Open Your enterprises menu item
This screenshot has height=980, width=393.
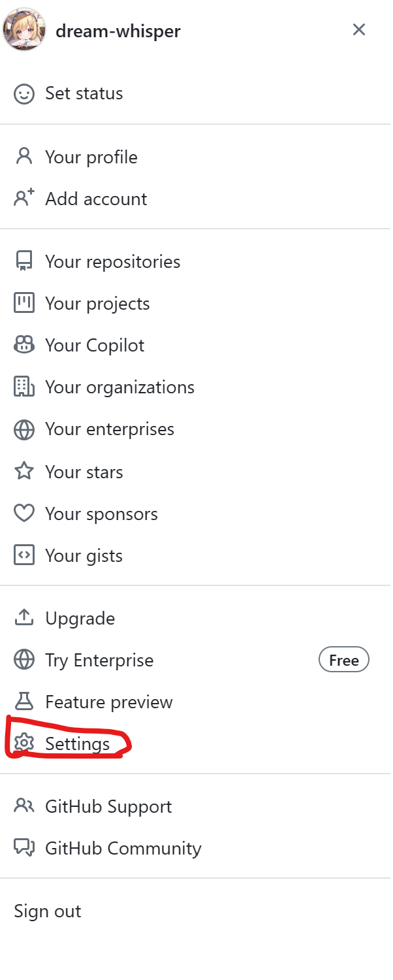click(x=109, y=429)
